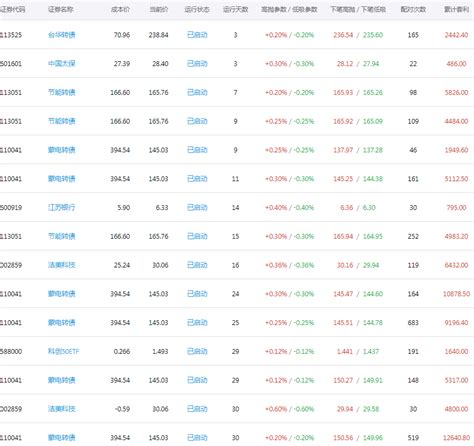
Task: Open the 江苏银行 security link
Action: [x=62, y=208]
